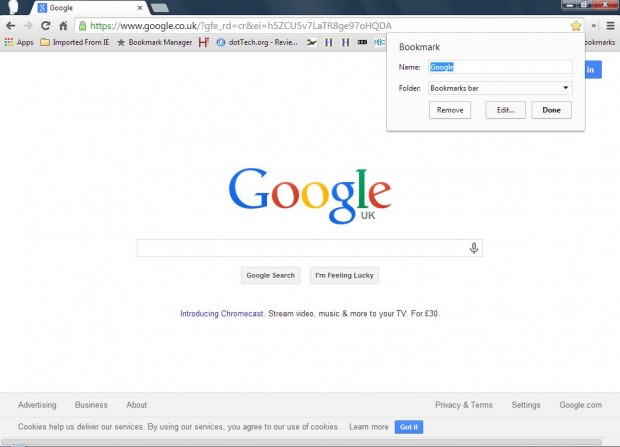
Task: Click the I'm Feeling Lucky button
Action: click(x=344, y=275)
